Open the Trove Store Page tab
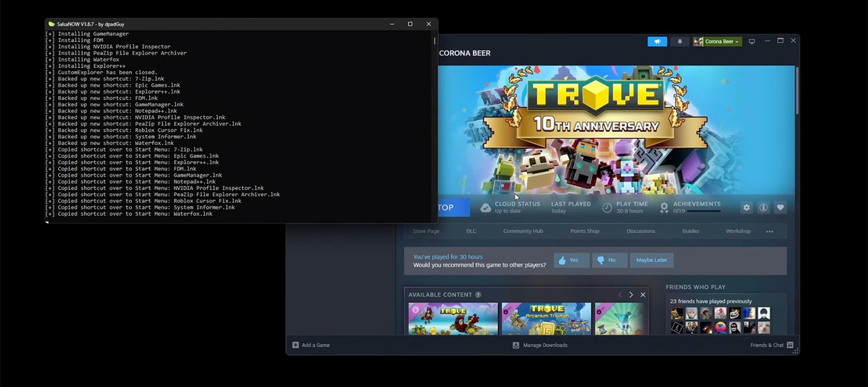Screen dimensions: 868x387 tap(426, 231)
